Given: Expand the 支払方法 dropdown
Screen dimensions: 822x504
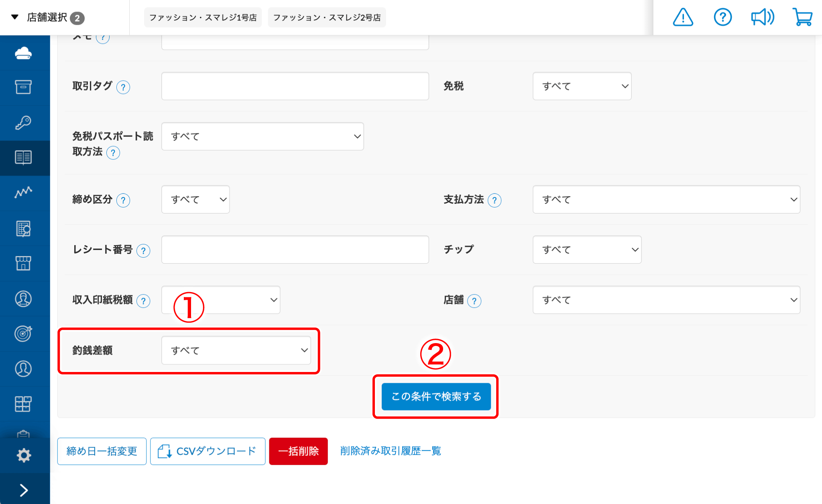Looking at the screenshot, I should click(666, 199).
